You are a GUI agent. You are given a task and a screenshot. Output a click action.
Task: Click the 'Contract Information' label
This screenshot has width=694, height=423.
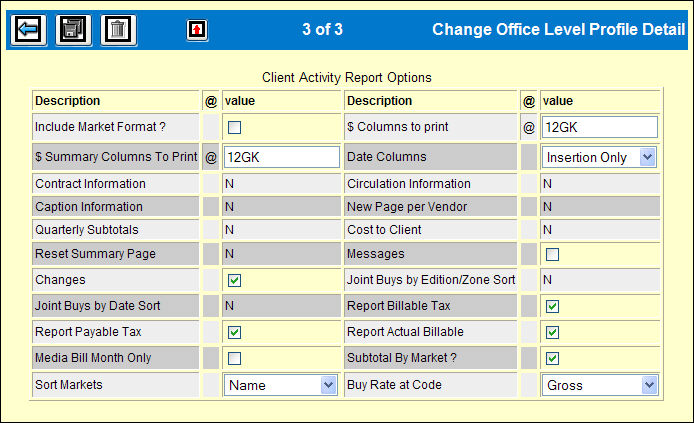[x=90, y=184]
